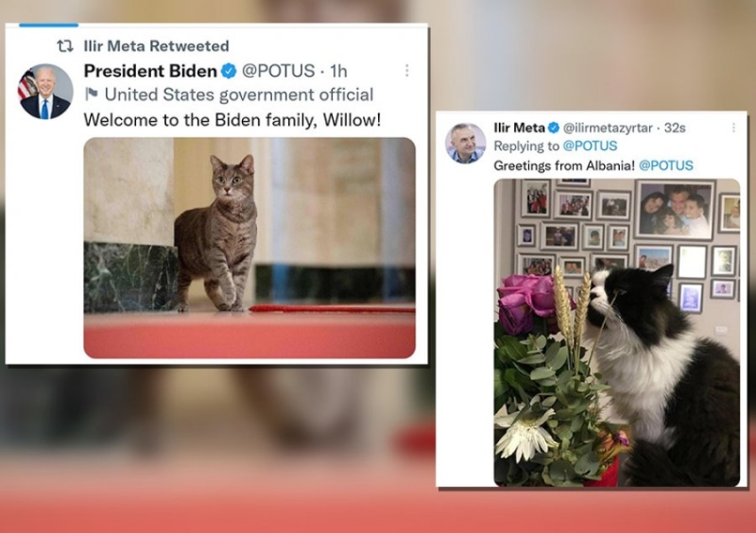Image resolution: width=756 pixels, height=533 pixels.
Task: Open the @POTUS handle in Biden's tweet header
Action: point(278,71)
